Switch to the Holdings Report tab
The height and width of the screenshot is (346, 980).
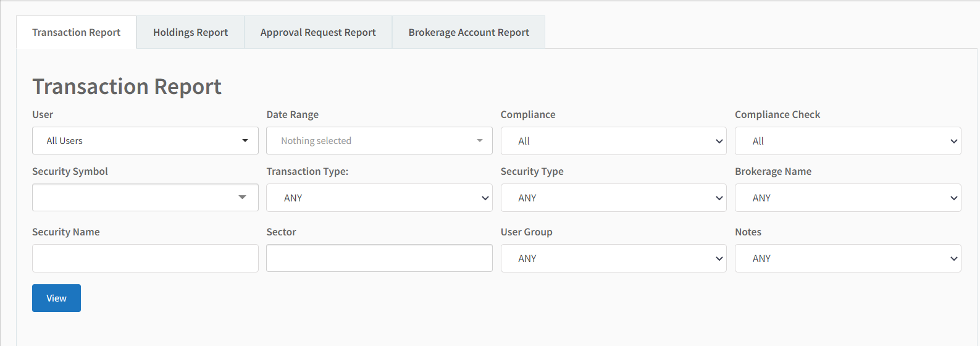click(x=190, y=32)
